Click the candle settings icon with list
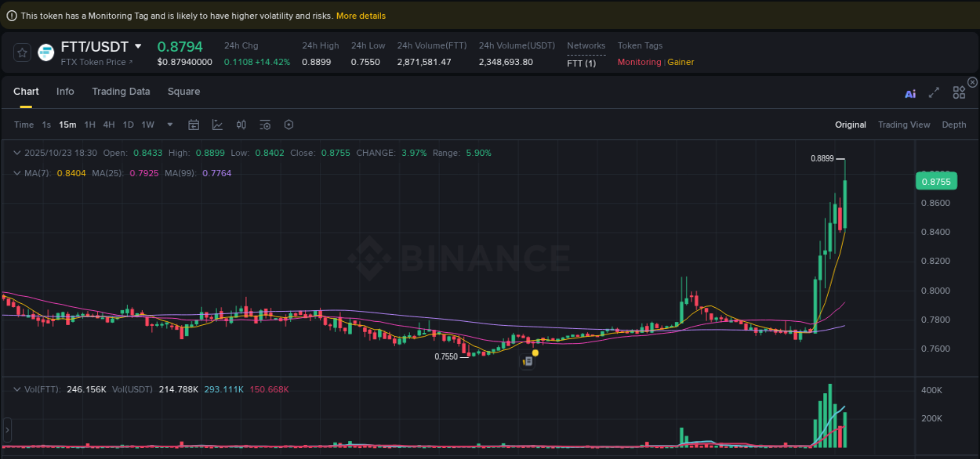980x459 pixels. (x=265, y=125)
